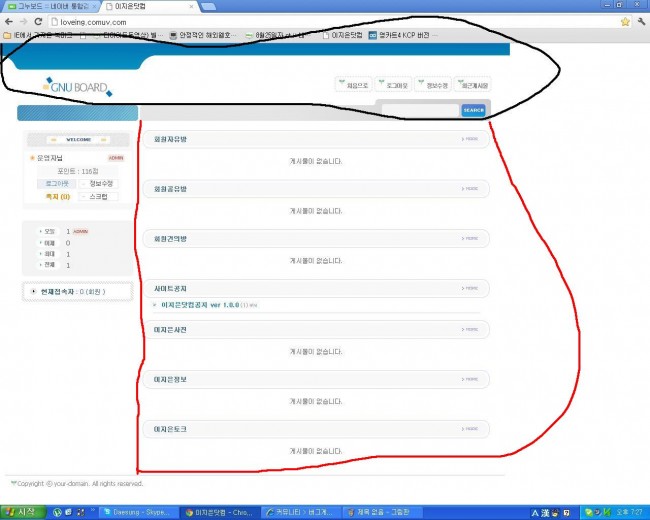Click the 스크랩 button in sidebar
The height and width of the screenshot is (520, 650).
pos(98,197)
